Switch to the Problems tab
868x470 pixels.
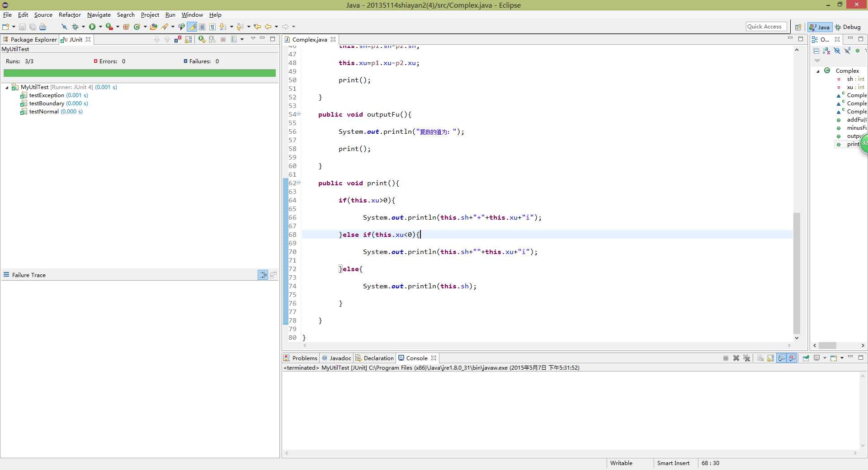(301, 358)
